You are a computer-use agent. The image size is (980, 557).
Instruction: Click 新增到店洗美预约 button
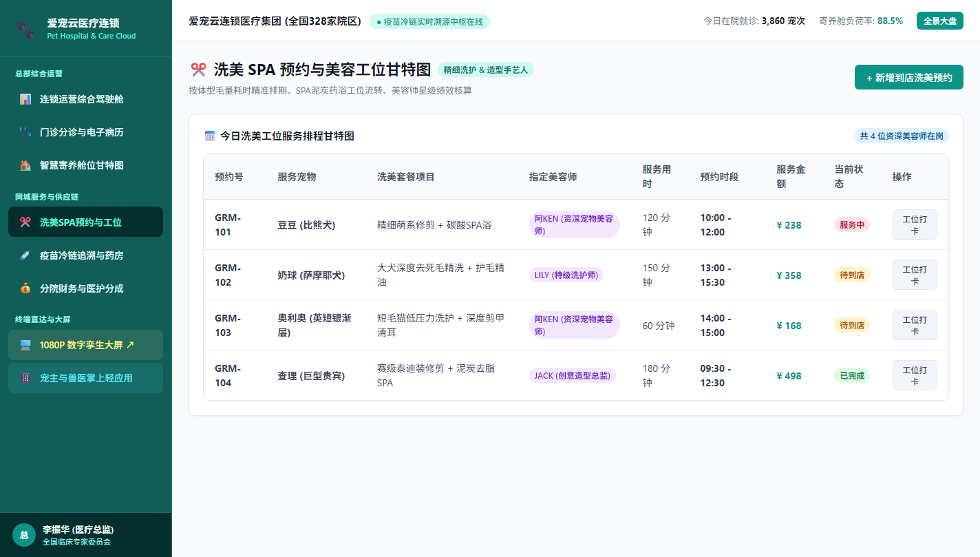[x=909, y=77]
